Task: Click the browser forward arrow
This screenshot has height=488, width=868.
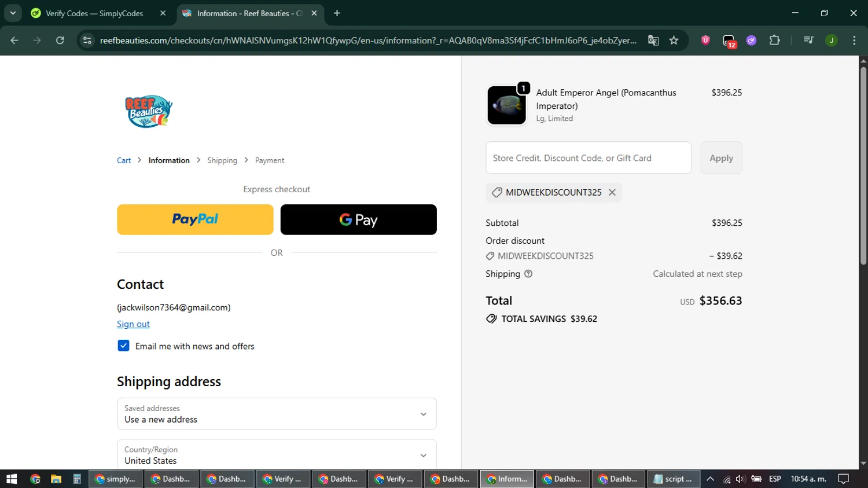Action: click(x=37, y=41)
